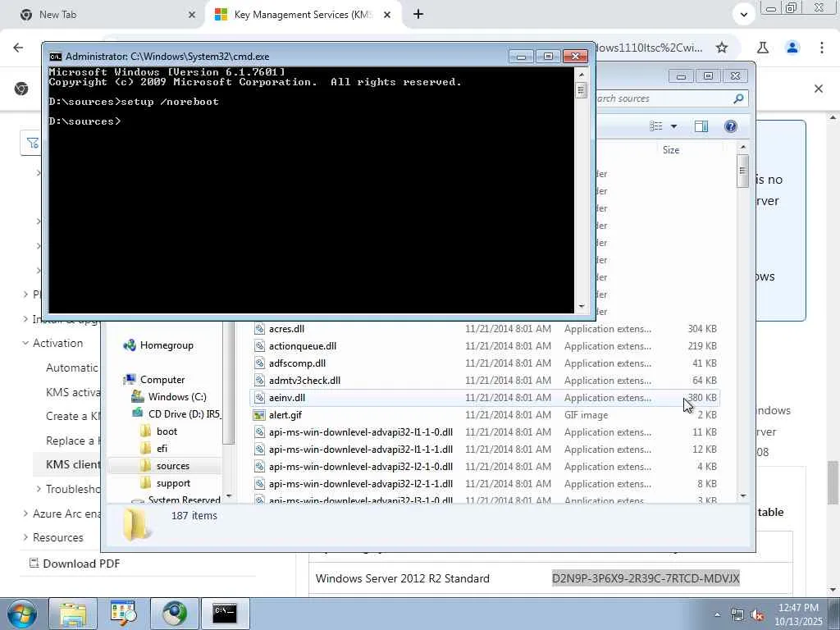Image resolution: width=840 pixels, height=630 pixels.
Task: Click the docs filter icon in sidebar
Action: click(x=33, y=143)
